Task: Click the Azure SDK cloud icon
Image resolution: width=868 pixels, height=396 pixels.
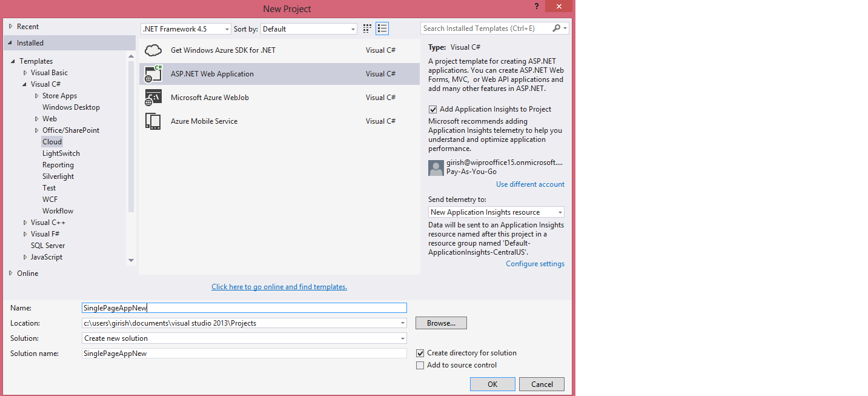Action: [153, 50]
